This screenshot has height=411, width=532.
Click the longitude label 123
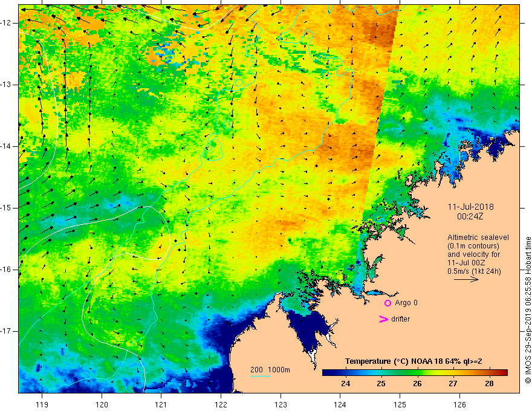tap(281, 404)
